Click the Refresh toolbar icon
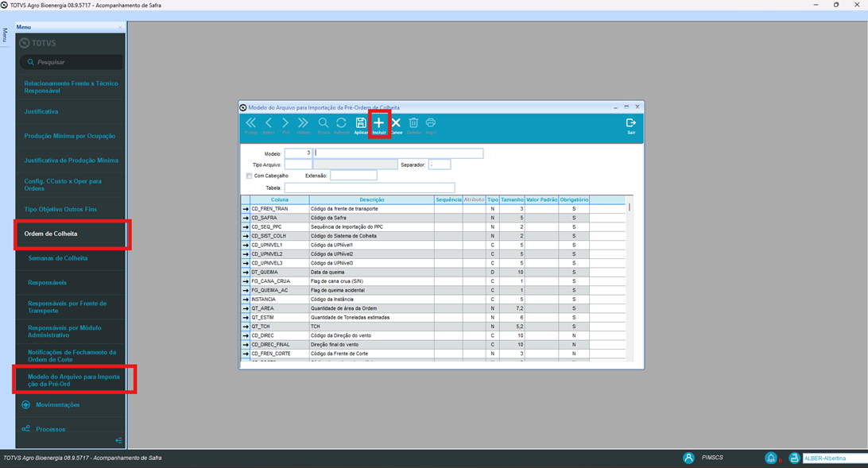This screenshot has height=468, width=868. [342, 126]
